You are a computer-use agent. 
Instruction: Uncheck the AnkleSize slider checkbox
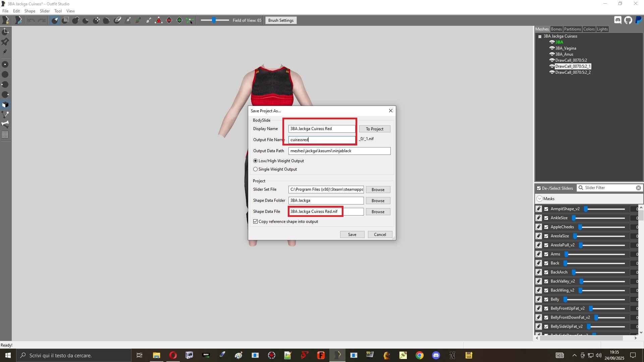546,218
